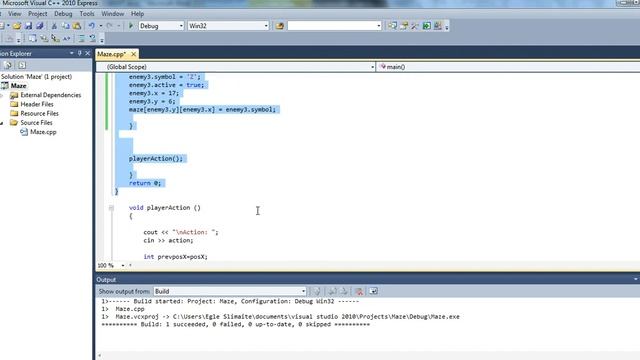The width and height of the screenshot is (640, 360).
Task: Start debugging with the green play icon
Action: click(x=131, y=26)
